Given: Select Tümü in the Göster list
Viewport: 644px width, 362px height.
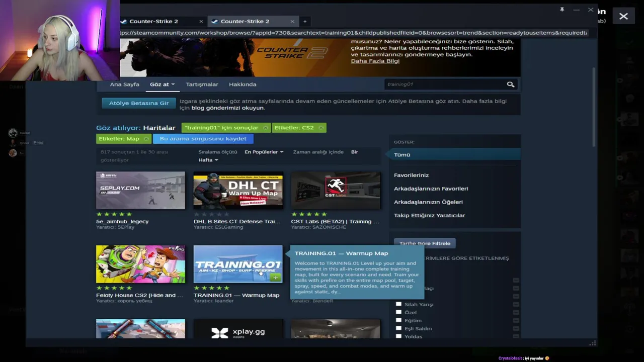Looking at the screenshot, I should pos(455,155).
